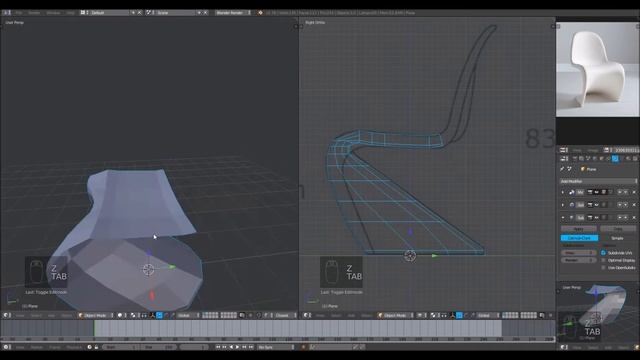Viewport: 640px width, 360px height.
Task: Click View subdivisions slider field
Action: point(578,253)
